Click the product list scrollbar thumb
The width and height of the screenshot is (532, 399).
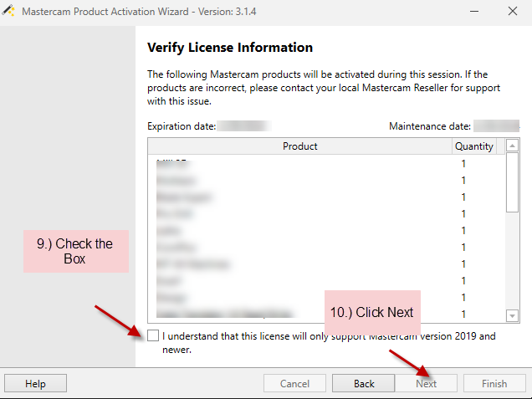[512, 182]
